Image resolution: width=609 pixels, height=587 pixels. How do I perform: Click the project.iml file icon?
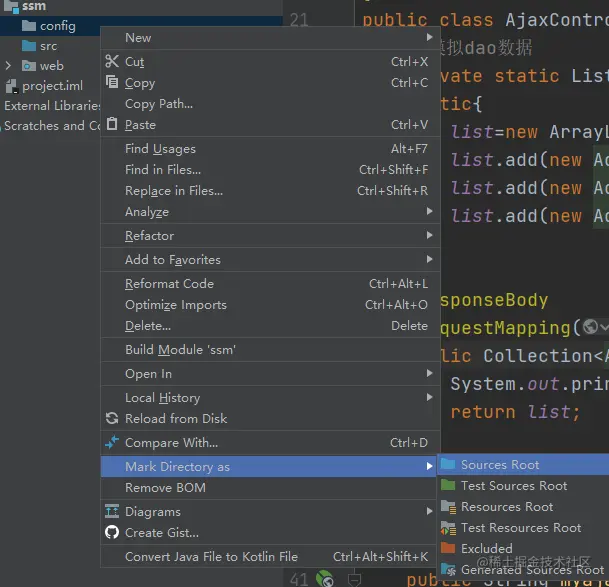12,86
